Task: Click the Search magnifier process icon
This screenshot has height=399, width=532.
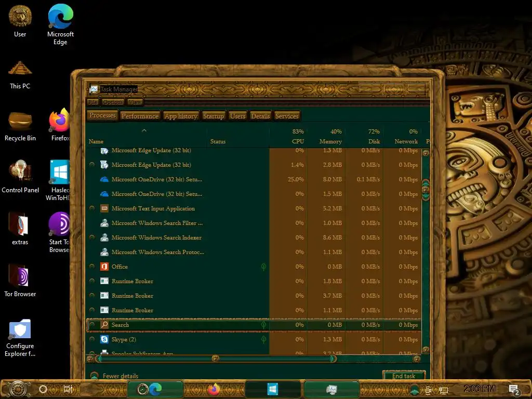Action: click(104, 325)
